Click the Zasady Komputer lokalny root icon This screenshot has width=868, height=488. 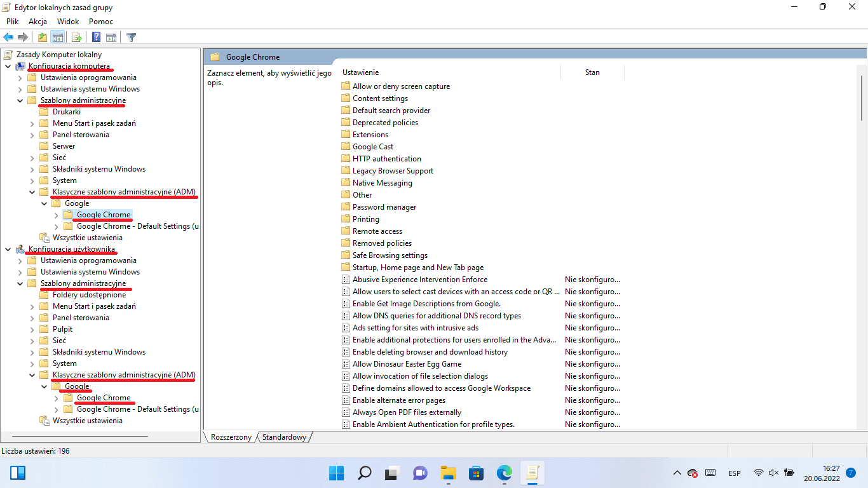coord(8,55)
